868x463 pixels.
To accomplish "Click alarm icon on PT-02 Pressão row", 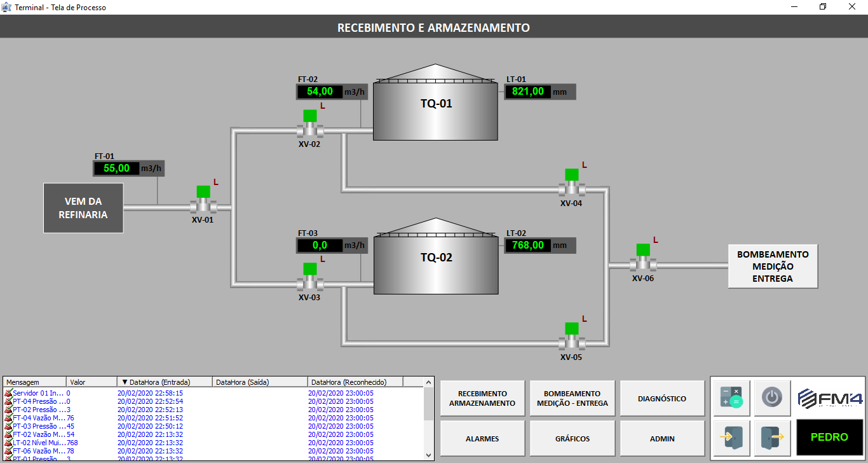I will [8, 410].
